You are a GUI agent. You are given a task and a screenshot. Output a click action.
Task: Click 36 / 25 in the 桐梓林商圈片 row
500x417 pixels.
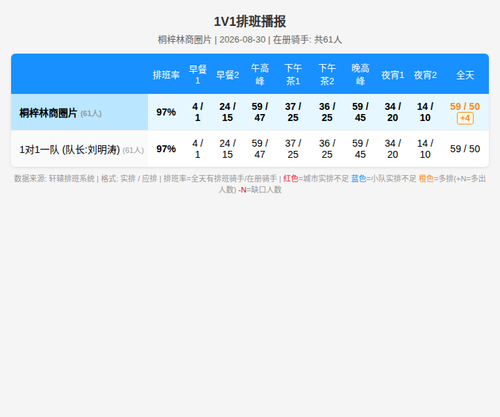pos(327,112)
